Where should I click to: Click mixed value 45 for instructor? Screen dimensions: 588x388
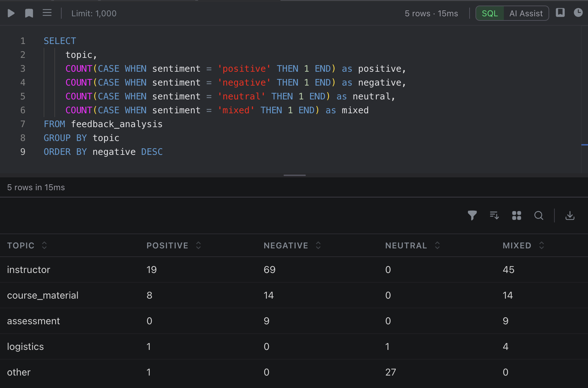coord(508,270)
